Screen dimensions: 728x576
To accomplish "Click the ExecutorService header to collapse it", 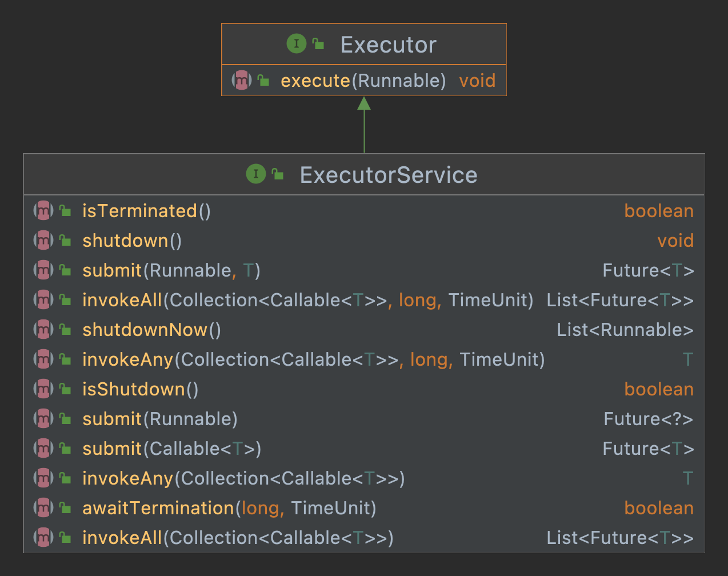I will point(388,174).
